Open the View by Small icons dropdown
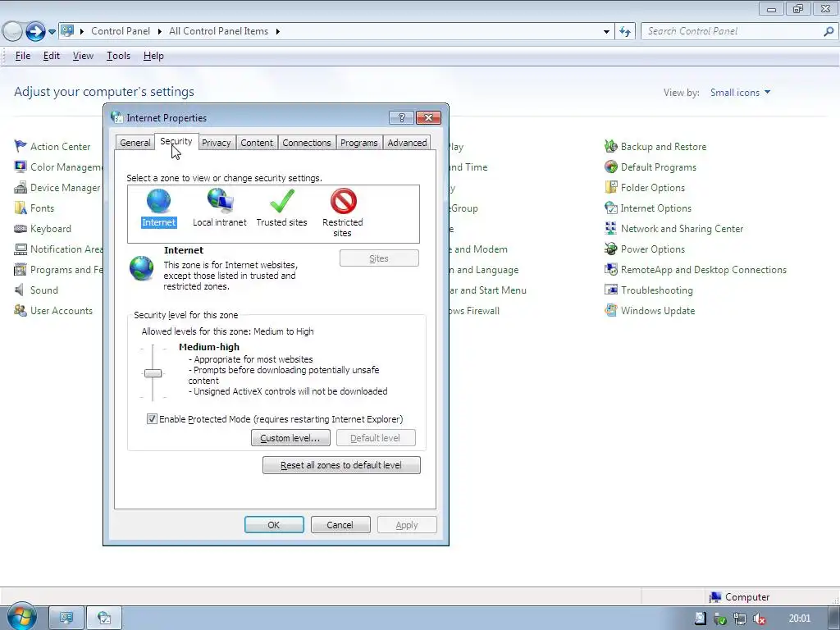This screenshot has height=630, width=840. [x=741, y=92]
